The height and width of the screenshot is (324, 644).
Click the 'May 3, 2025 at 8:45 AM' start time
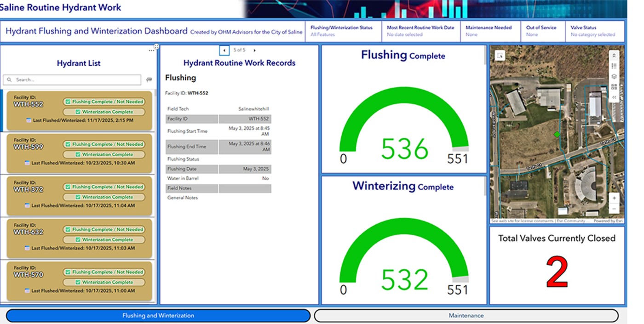tap(249, 131)
